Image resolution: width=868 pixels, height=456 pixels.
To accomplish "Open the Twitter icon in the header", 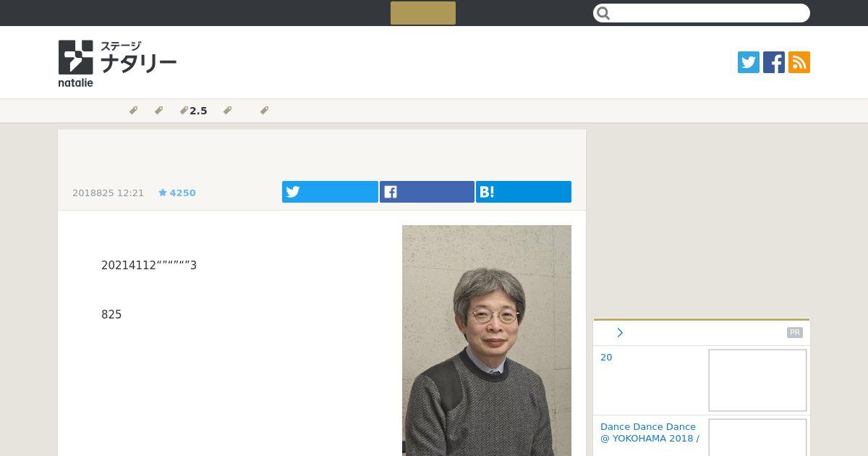I will [x=749, y=62].
